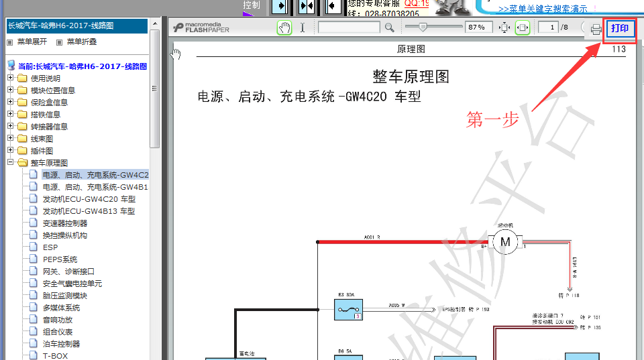Open 安全气囊电控单元 page

(x=72, y=284)
